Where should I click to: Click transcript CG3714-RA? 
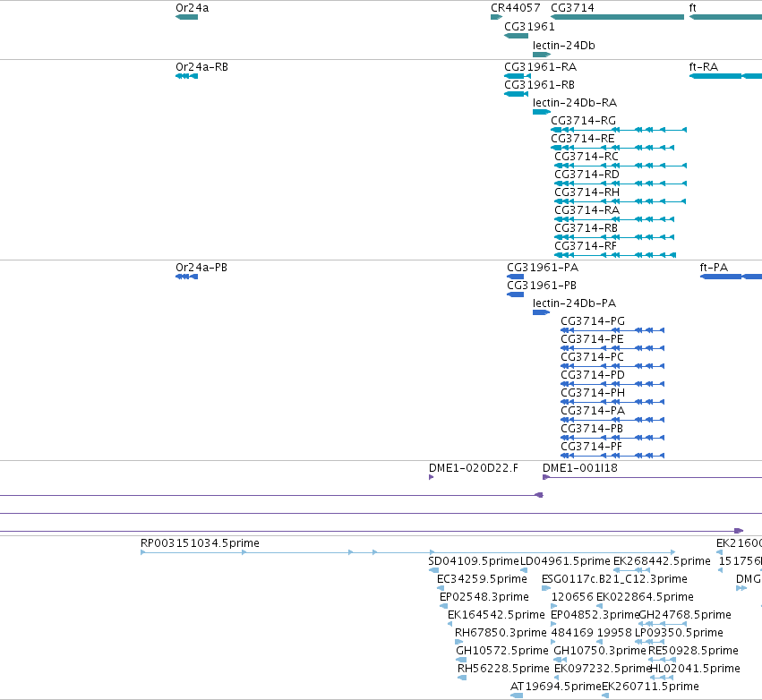(x=614, y=219)
